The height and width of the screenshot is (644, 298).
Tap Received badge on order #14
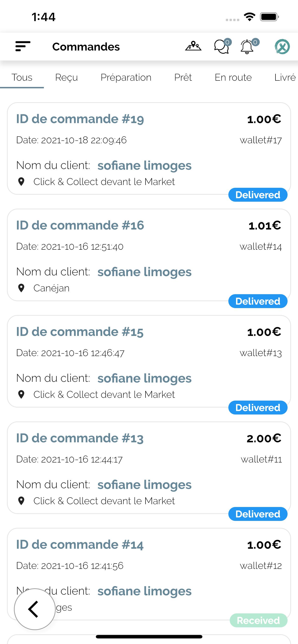pyautogui.click(x=258, y=620)
